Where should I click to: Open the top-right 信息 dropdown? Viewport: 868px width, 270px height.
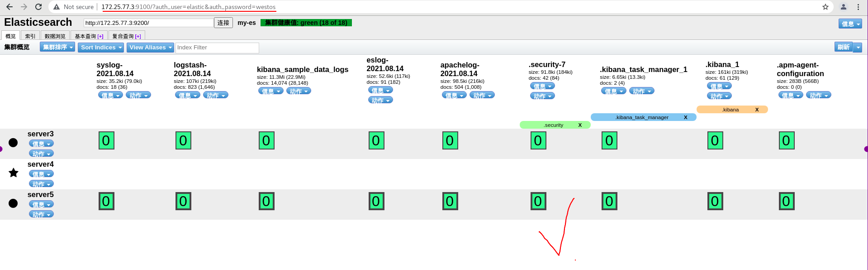click(x=850, y=24)
